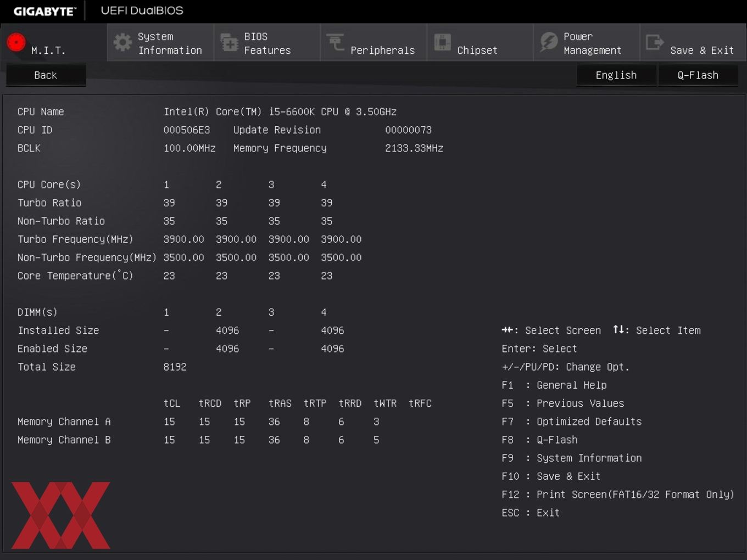Image resolution: width=747 pixels, height=560 pixels.
Task: Click the Peripherals icon
Action: pyautogui.click(x=335, y=42)
